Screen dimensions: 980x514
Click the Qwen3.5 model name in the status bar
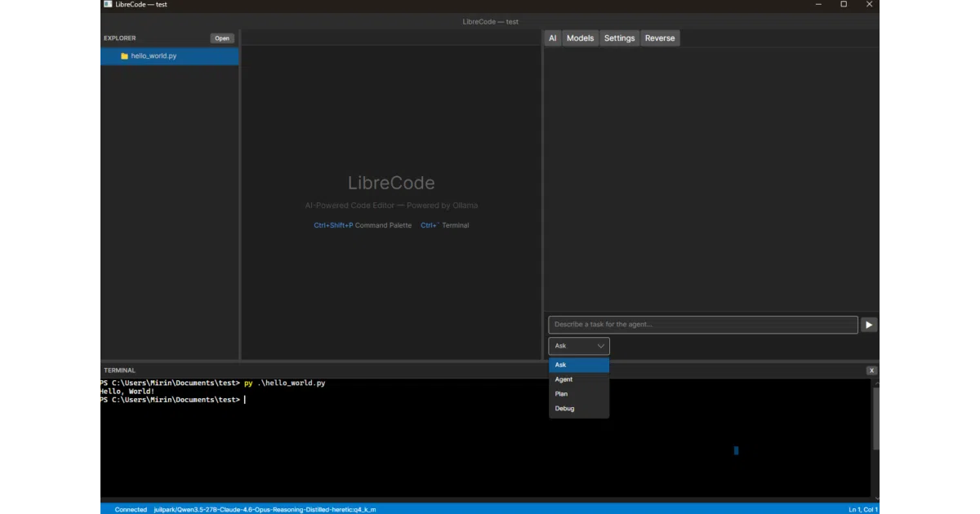point(265,509)
